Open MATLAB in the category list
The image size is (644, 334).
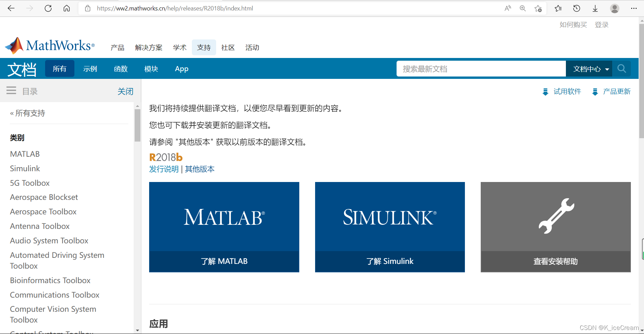coord(25,154)
